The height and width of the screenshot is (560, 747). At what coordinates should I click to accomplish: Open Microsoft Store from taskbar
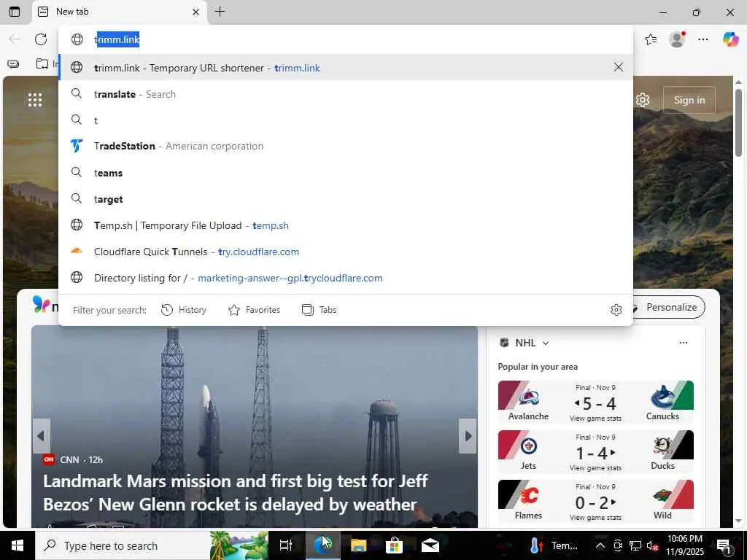[394, 545]
